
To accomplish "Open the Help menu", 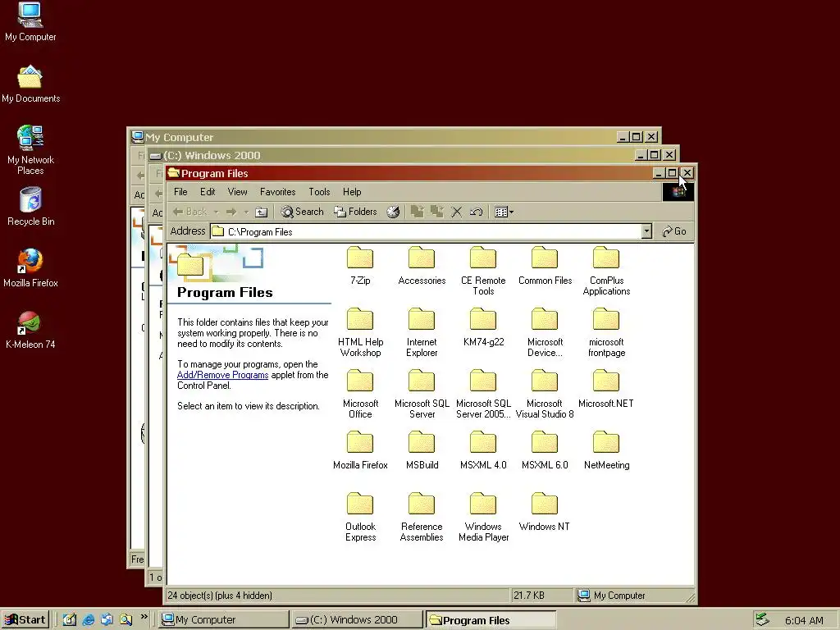I will [x=352, y=192].
